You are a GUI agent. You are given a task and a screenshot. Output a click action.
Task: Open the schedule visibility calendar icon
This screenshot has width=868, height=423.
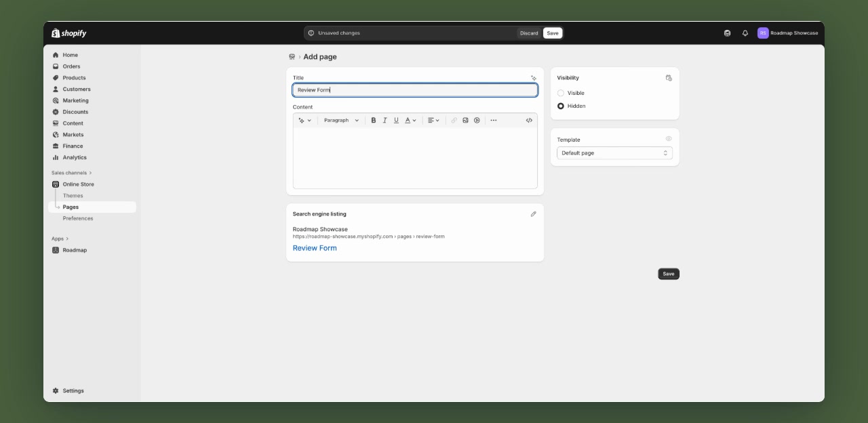(x=669, y=77)
